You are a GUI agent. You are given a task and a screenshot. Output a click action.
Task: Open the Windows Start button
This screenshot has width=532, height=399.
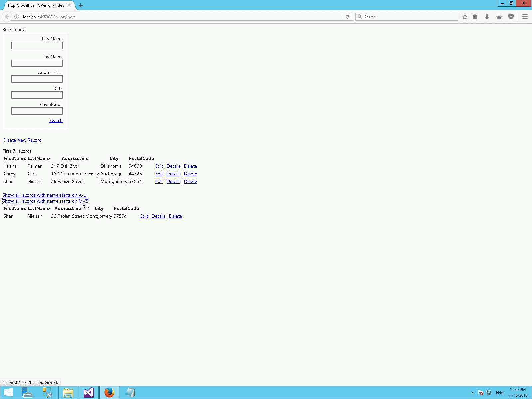coord(8,393)
